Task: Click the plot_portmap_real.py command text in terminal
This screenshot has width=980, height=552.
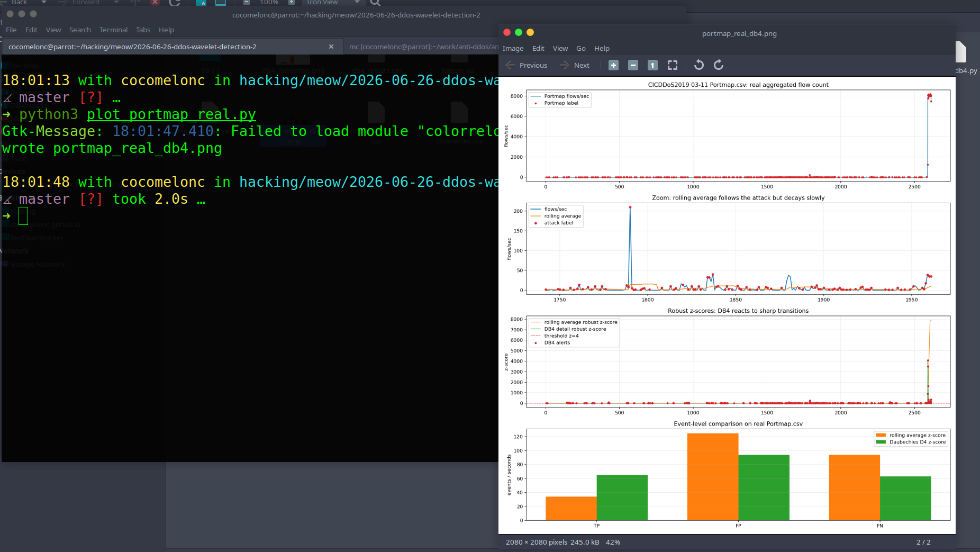Action: [171, 114]
